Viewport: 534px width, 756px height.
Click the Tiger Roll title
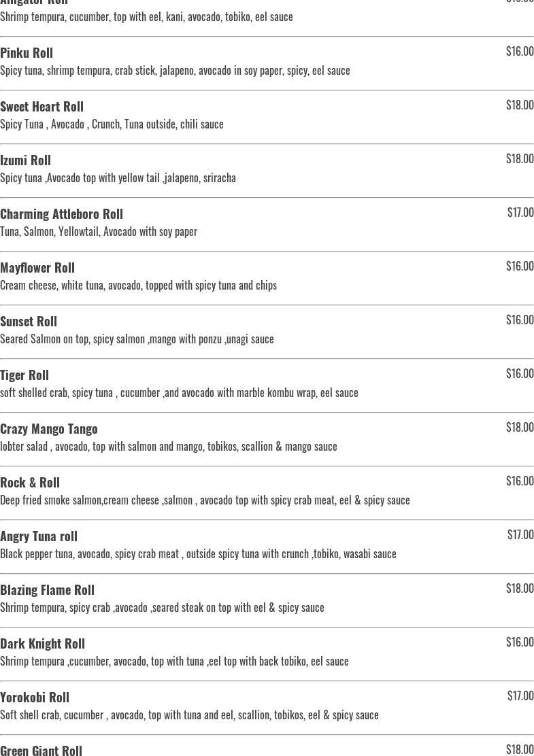pyautogui.click(x=24, y=375)
